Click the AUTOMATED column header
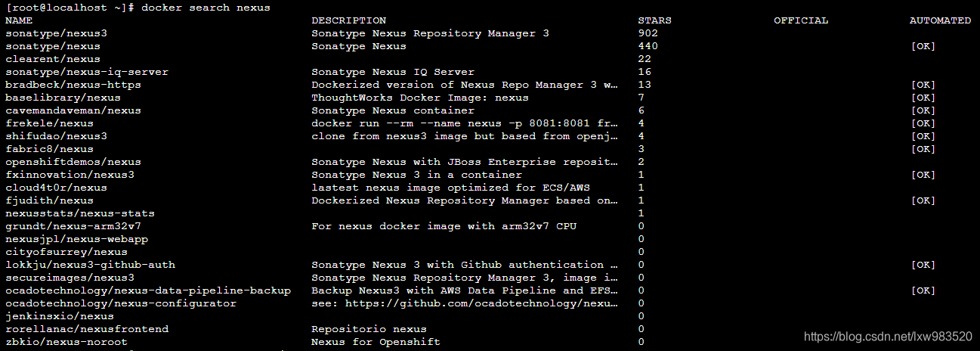This screenshot has height=351, width=980. point(940,20)
